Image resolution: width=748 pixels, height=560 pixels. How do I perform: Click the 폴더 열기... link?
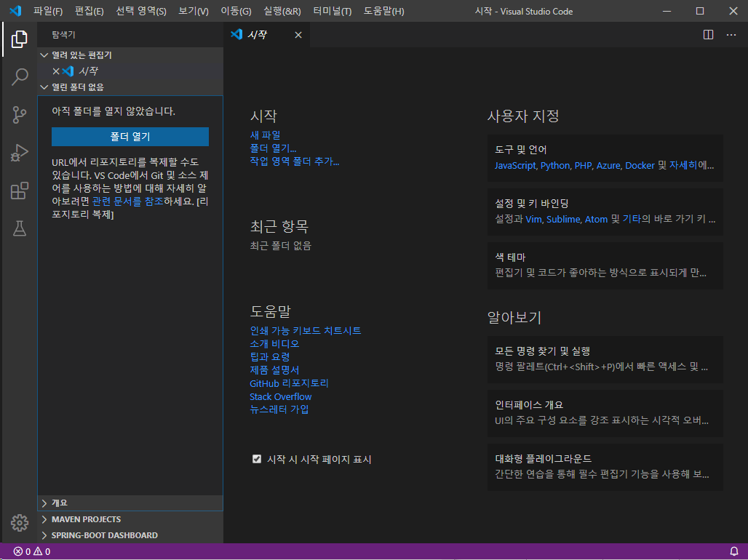(x=274, y=148)
